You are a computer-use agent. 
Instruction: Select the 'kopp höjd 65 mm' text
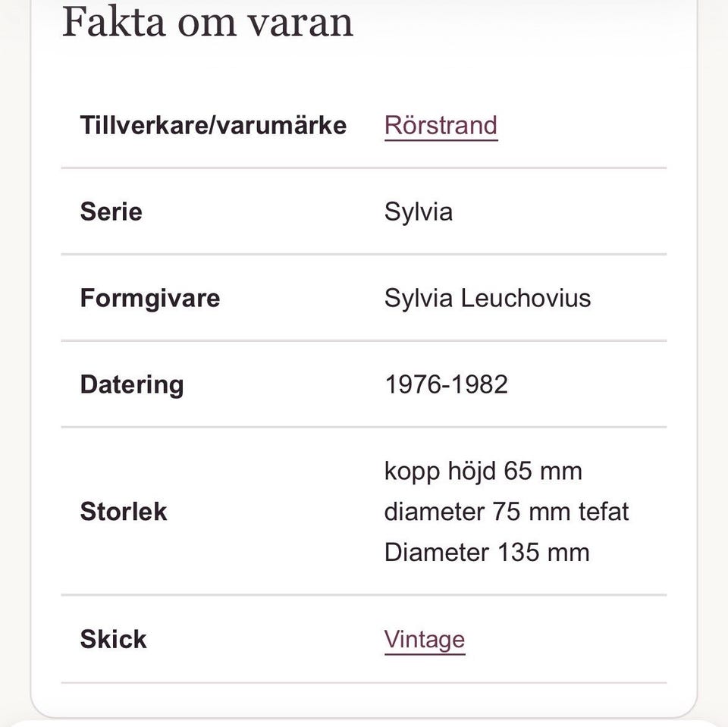[x=483, y=472]
